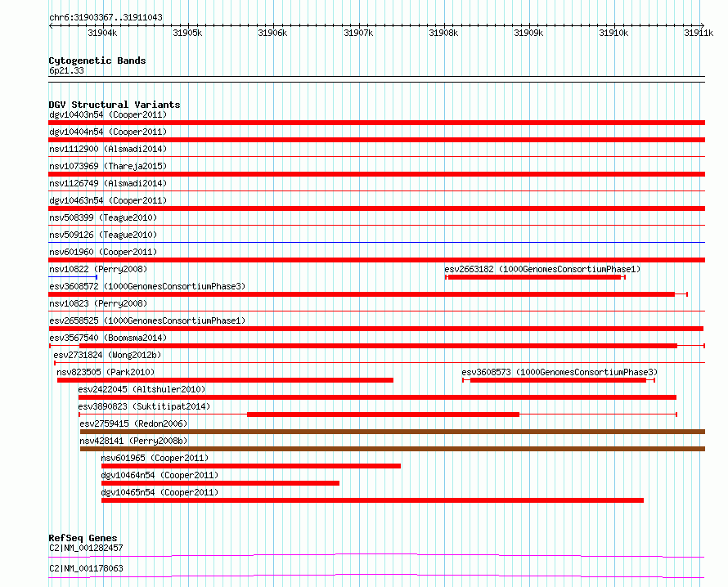Select the esv2731824 (Wong2012b) label

107,355
